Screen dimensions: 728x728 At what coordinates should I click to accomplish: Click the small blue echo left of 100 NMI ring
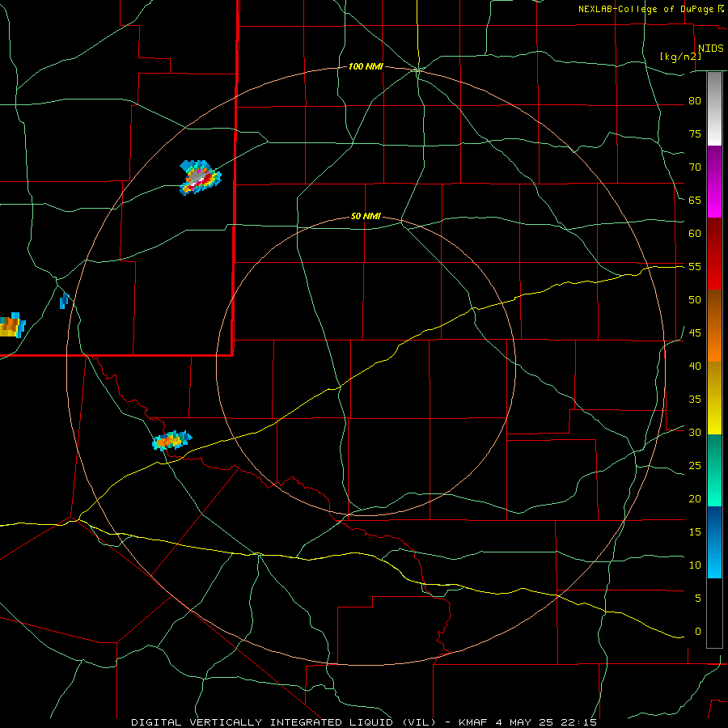point(65,300)
